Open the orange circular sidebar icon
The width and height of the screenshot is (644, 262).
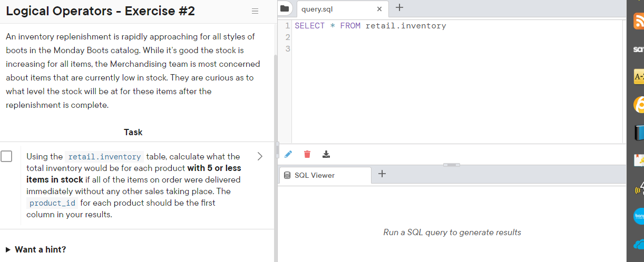click(639, 105)
